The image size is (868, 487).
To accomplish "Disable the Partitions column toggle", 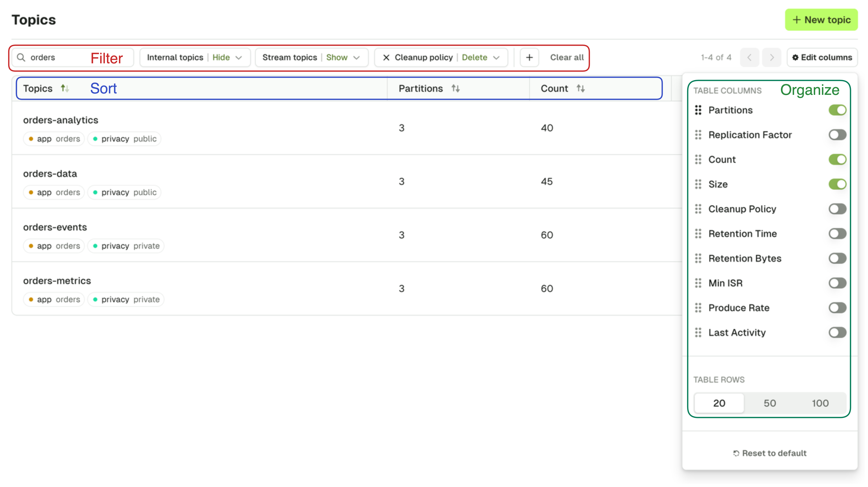I will click(837, 110).
